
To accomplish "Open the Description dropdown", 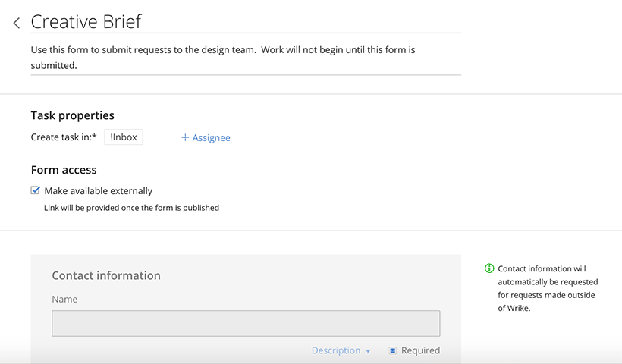I will 341,350.
